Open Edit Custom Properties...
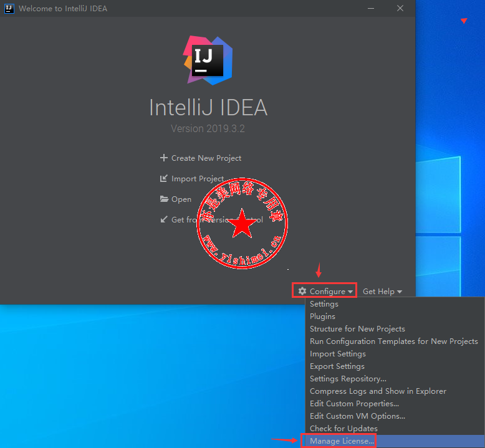 (x=395, y=404)
